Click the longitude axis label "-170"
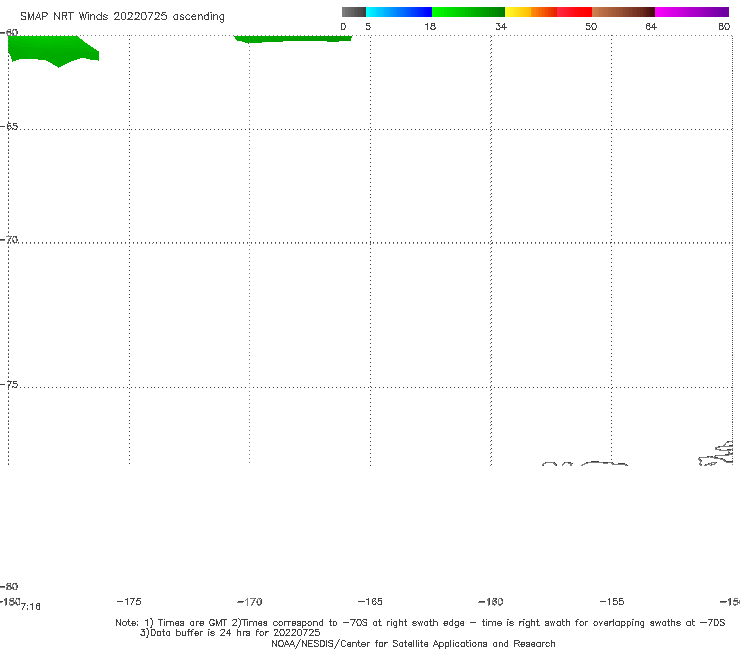Image resolution: width=740 pixels, height=650 pixels. (x=250, y=602)
